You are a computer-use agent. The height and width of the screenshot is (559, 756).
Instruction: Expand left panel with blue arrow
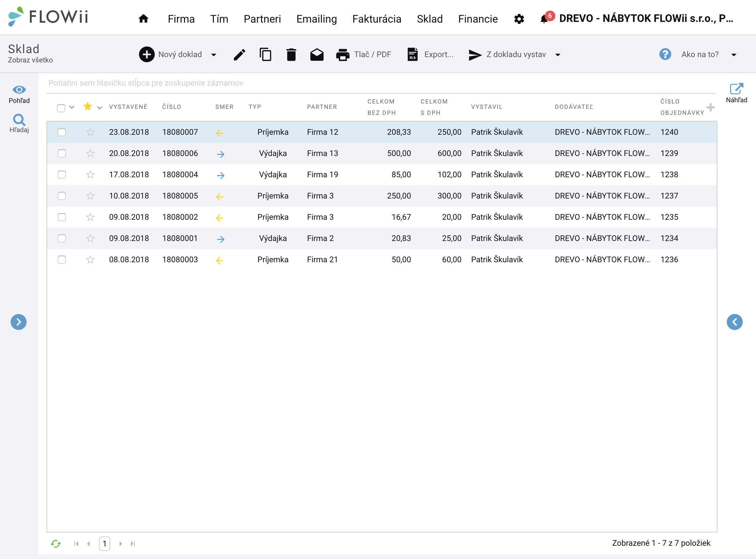click(19, 322)
